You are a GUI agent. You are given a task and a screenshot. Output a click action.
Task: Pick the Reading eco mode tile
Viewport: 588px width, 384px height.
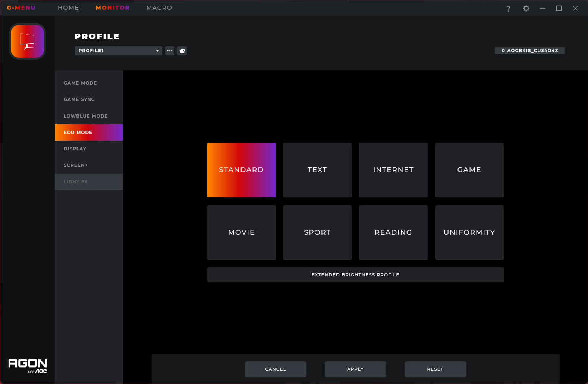click(393, 232)
